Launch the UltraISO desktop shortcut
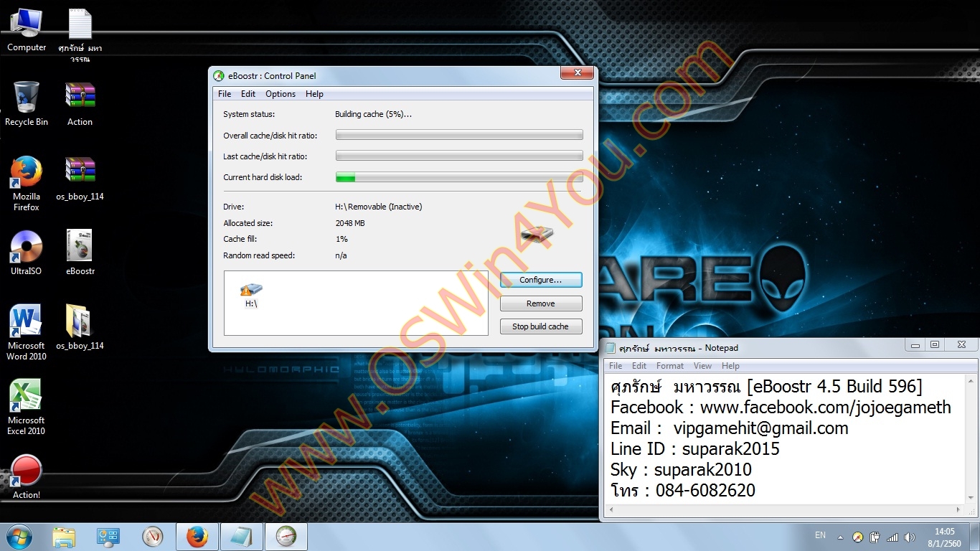This screenshot has width=980, height=551. click(27, 253)
